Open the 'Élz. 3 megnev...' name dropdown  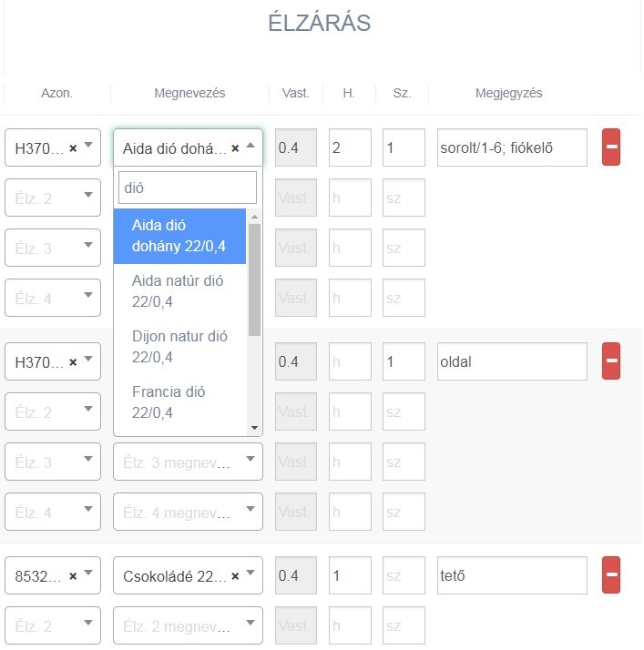pyautogui.click(x=188, y=462)
